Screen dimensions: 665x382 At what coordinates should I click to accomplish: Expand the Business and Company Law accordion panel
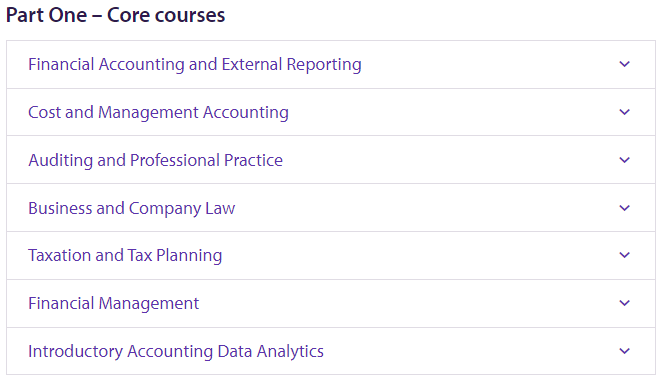point(331,208)
